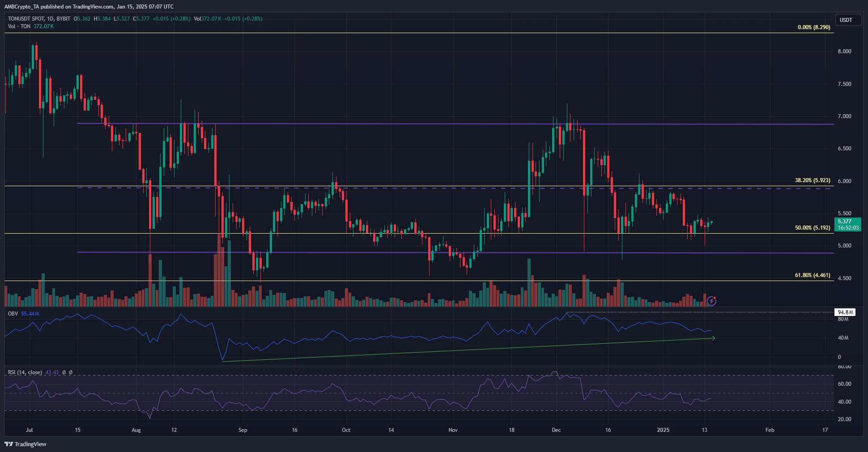Click the 43.43 RSI value in legend
Viewport: 868px width, 452px height.
[x=52, y=372]
